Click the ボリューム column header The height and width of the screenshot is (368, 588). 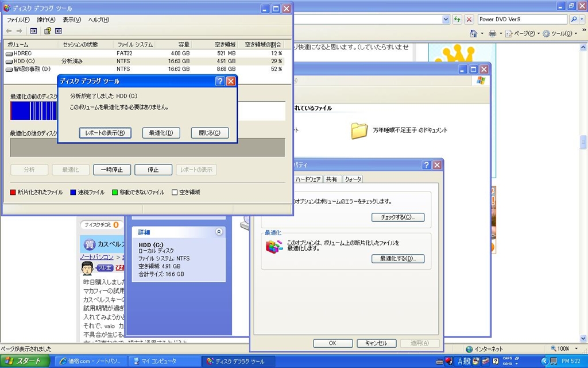click(x=31, y=45)
